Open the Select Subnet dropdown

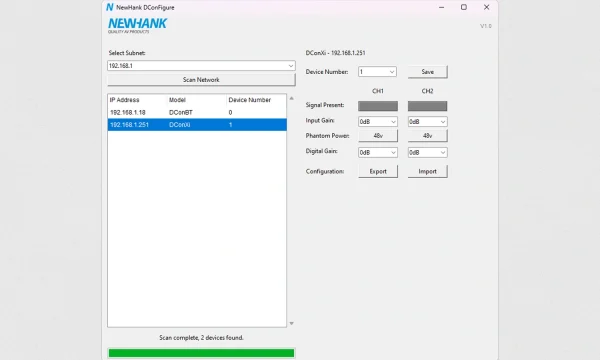coord(201,66)
